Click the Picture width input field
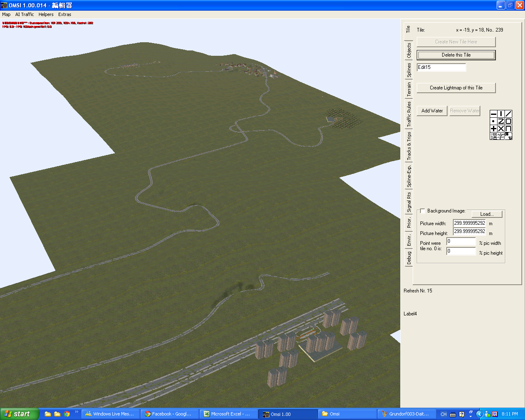 coord(469,223)
